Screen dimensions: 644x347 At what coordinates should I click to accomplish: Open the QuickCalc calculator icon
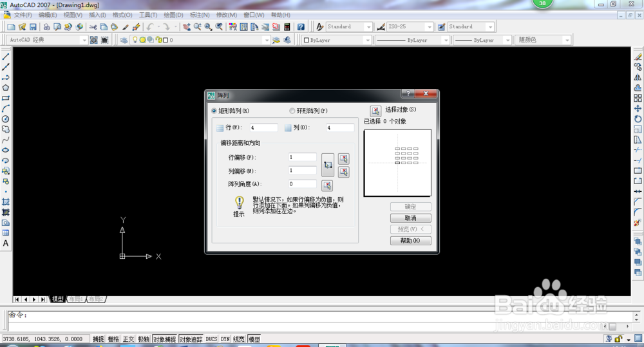coord(287,26)
